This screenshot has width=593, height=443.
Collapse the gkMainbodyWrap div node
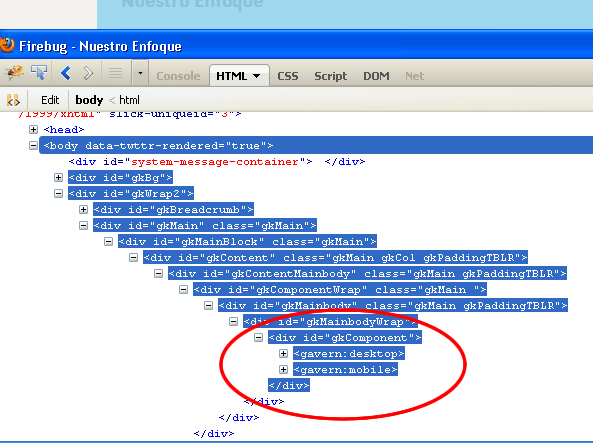tap(233, 322)
